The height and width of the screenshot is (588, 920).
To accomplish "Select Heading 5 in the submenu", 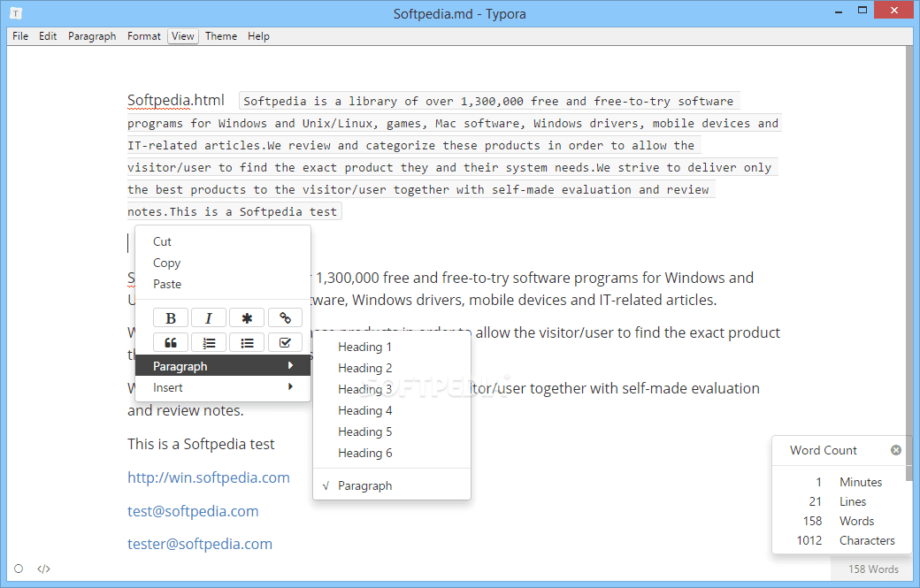I will pyautogui.click(x=392, y=431).
